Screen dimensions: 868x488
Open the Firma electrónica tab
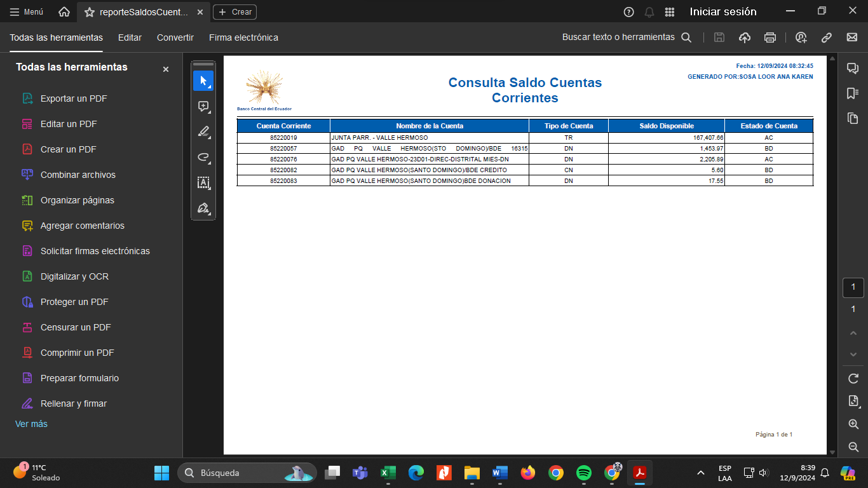coord(243,37)
